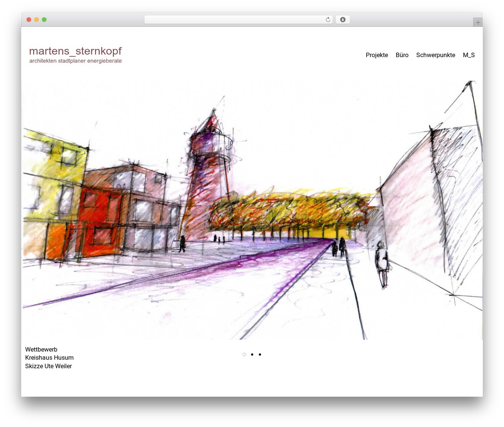Click the martens_sternkopf site logo
Image resolution: width=504 pixels, height=427 pixels.
pyautogui.click(x=75, y=51)
